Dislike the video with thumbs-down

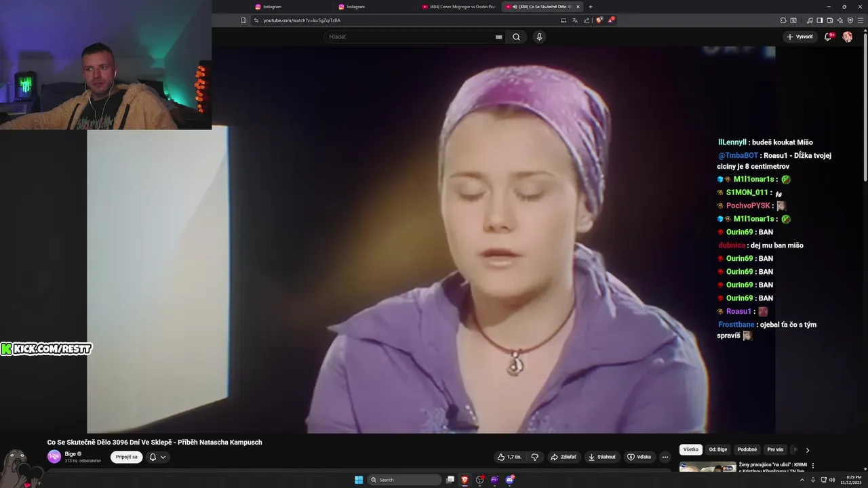click(534, 457)
